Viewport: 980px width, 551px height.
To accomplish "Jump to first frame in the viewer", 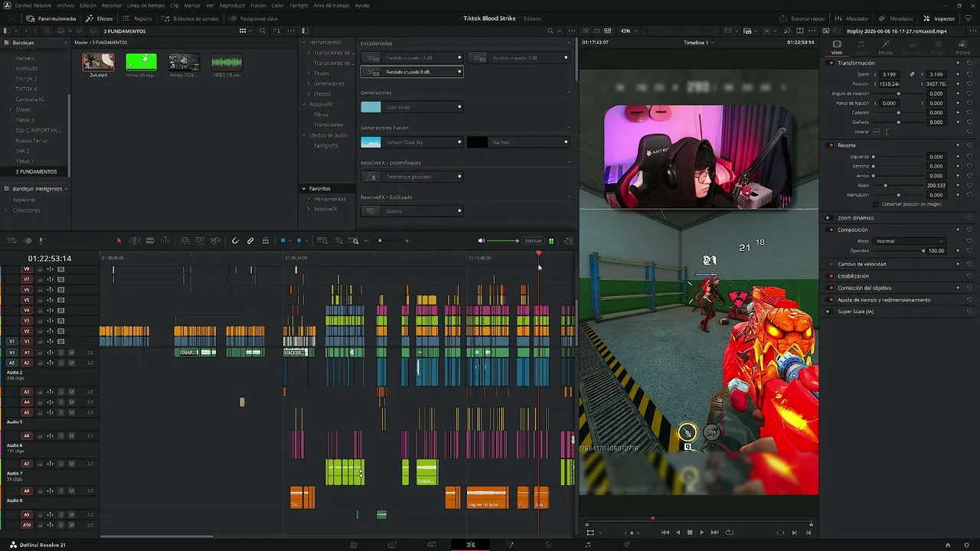I will click(665, 533).
